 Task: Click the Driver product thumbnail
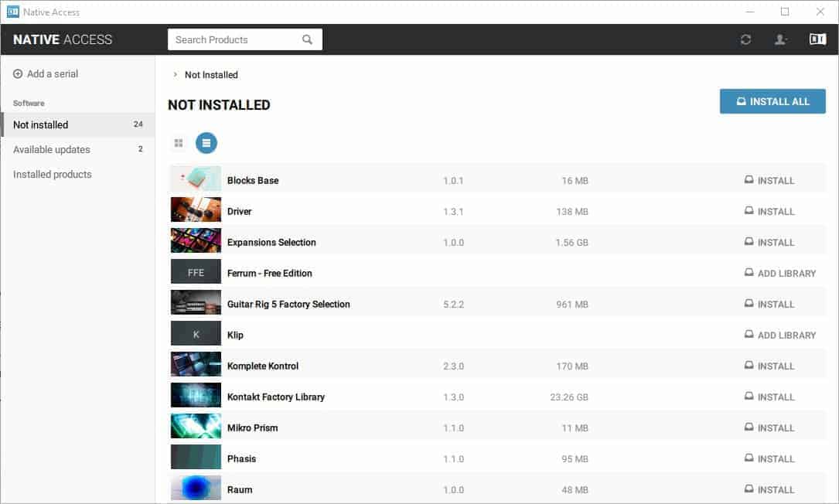tap(196, 211)
